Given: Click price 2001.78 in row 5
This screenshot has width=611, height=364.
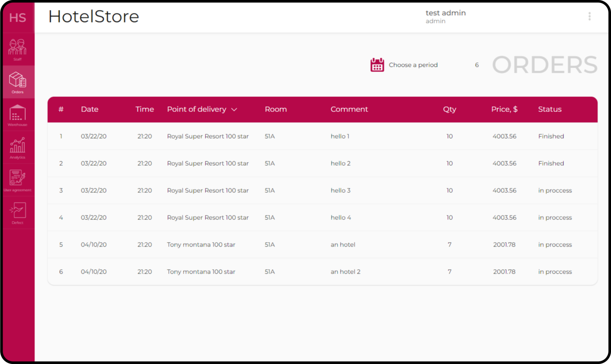Looking at the screenshot, I should click(x=504, y=244).
